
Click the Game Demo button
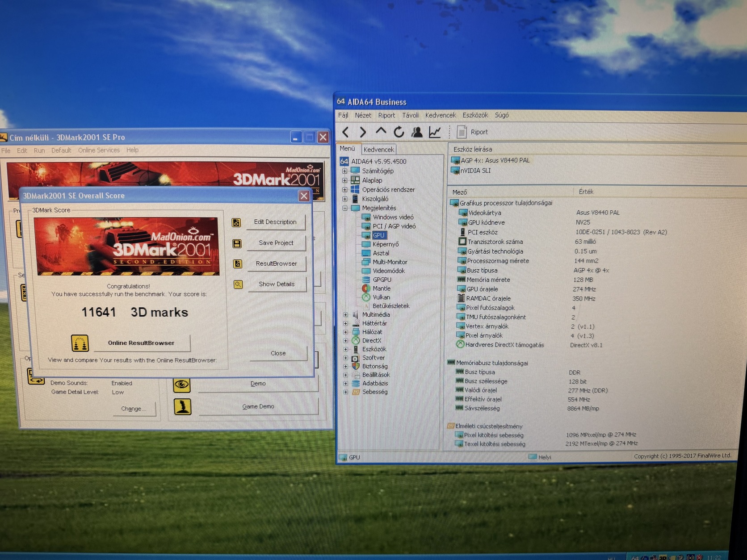tap(258, 406)
